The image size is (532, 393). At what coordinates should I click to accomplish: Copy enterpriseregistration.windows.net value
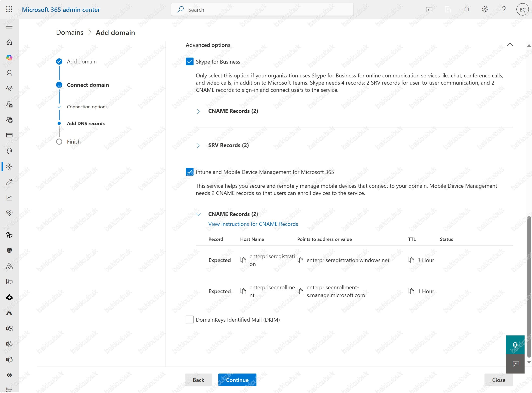tap(300, 260)
